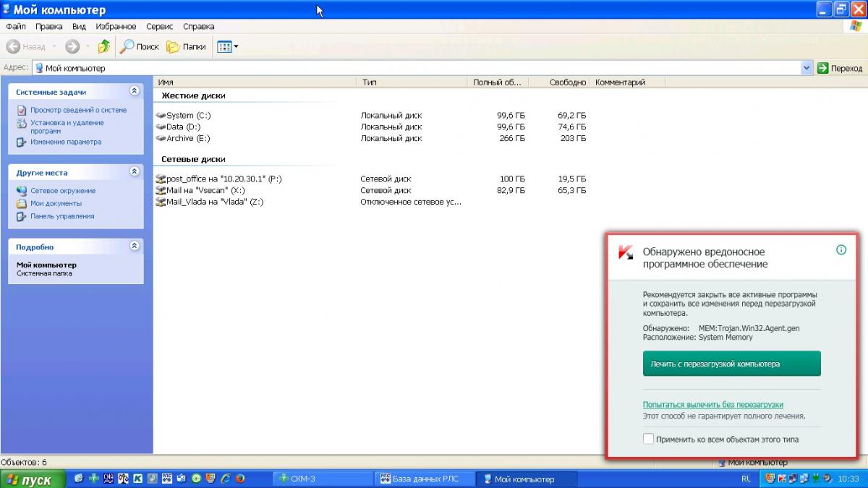Select the System (C:) drive icon
868x488 pixels.
coord(161,115)
